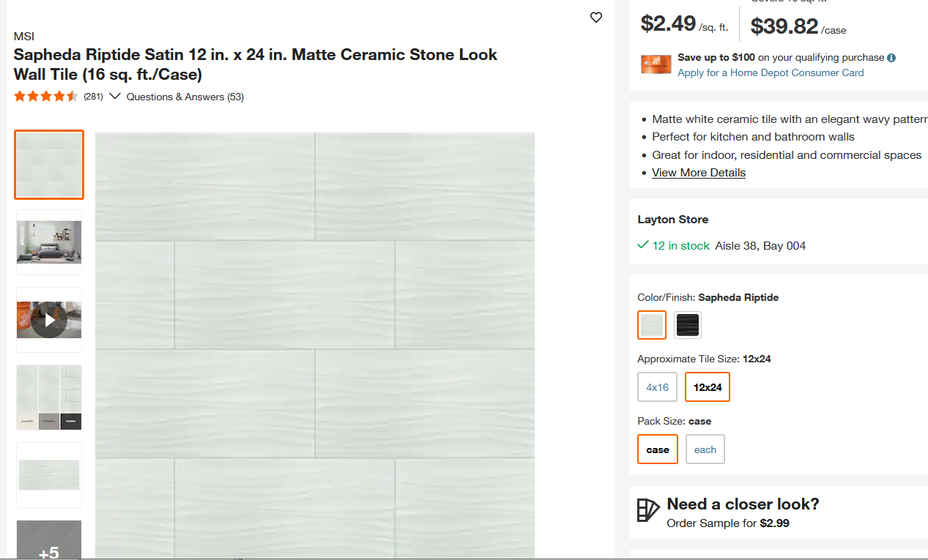The height and width of the screenshot is (560, 928).
Task: Click the Home Depot credit card icon
Action: point(656,64)
